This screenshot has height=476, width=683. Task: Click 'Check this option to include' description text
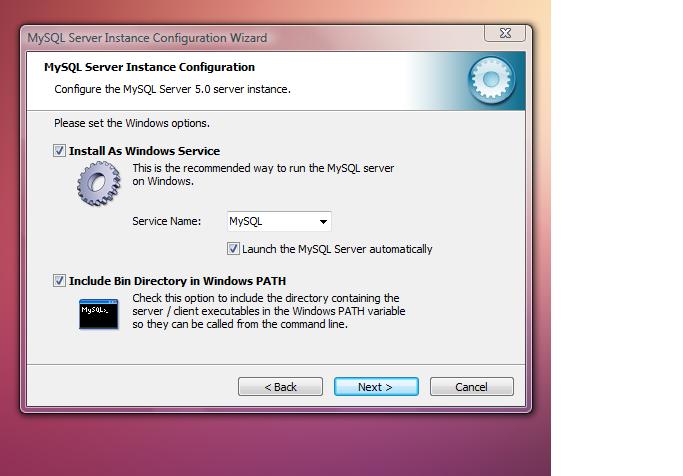pos(269,311)
